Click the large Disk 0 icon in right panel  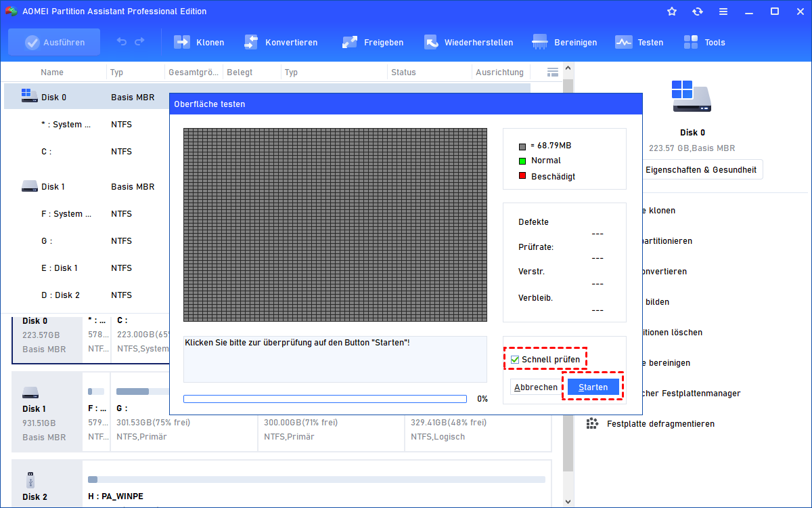692,96
